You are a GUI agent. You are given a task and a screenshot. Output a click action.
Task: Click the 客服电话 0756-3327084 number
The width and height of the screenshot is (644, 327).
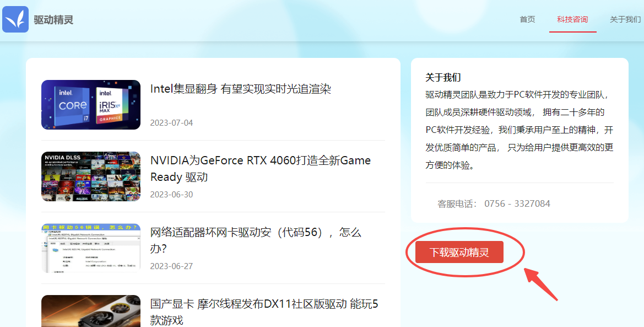point(517,203)
